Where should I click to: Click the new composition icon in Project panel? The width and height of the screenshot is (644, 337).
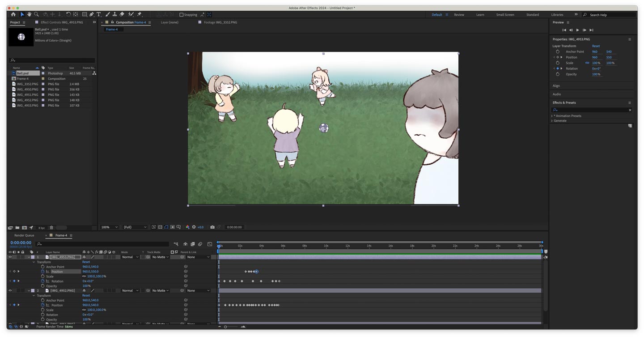click(24, 228)
